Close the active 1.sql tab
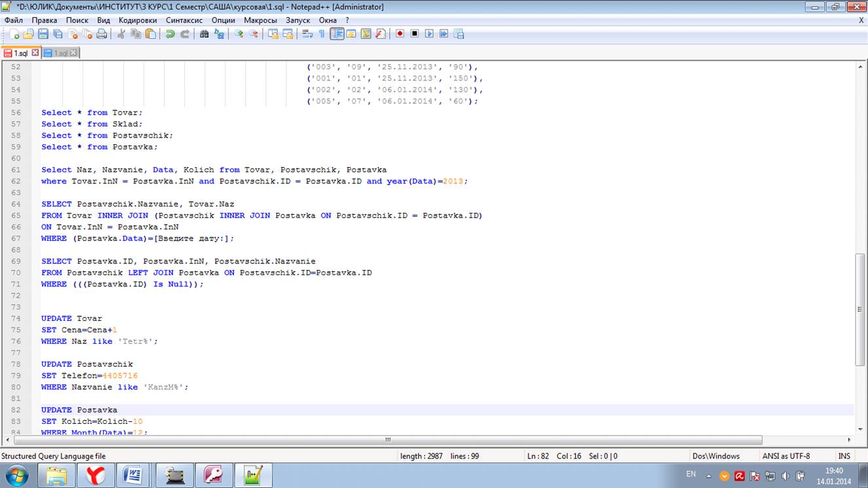This screenshot has height=488, width=868. [x=35, y=53]
